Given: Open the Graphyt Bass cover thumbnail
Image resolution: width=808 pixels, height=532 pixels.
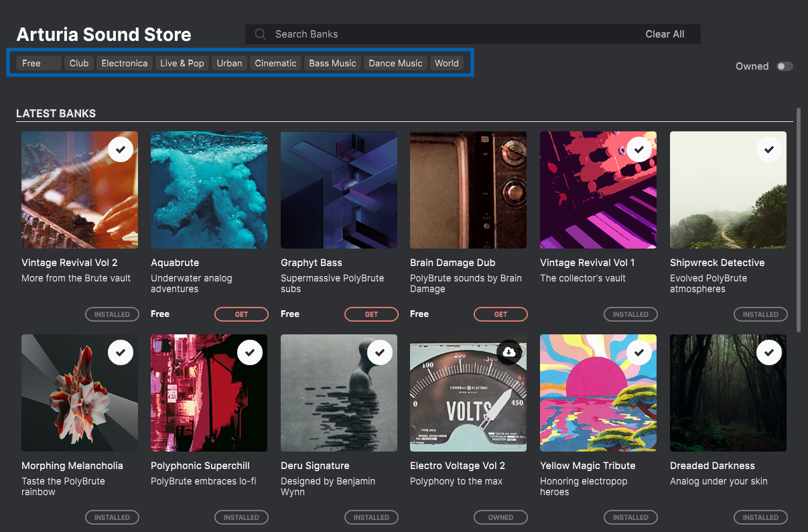Looking at the screenshot, I should coord(339,190).
